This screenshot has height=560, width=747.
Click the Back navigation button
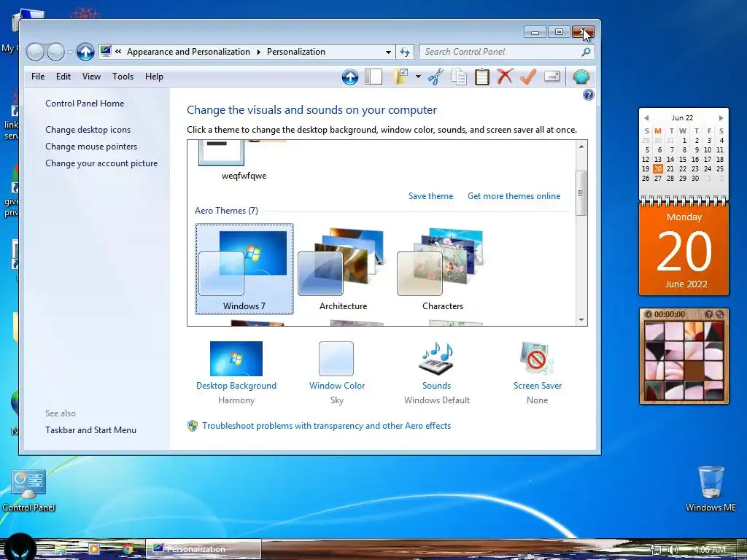(35, 52)
